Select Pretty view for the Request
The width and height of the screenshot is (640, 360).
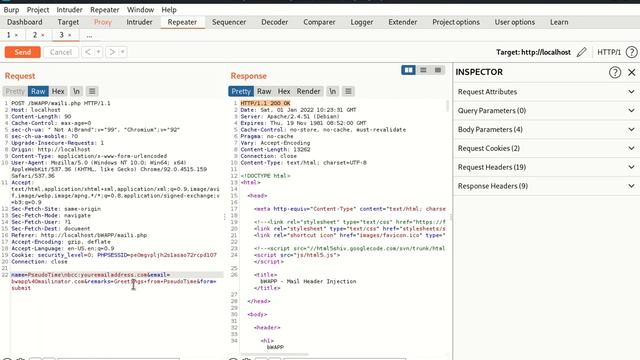pos(15,91)
